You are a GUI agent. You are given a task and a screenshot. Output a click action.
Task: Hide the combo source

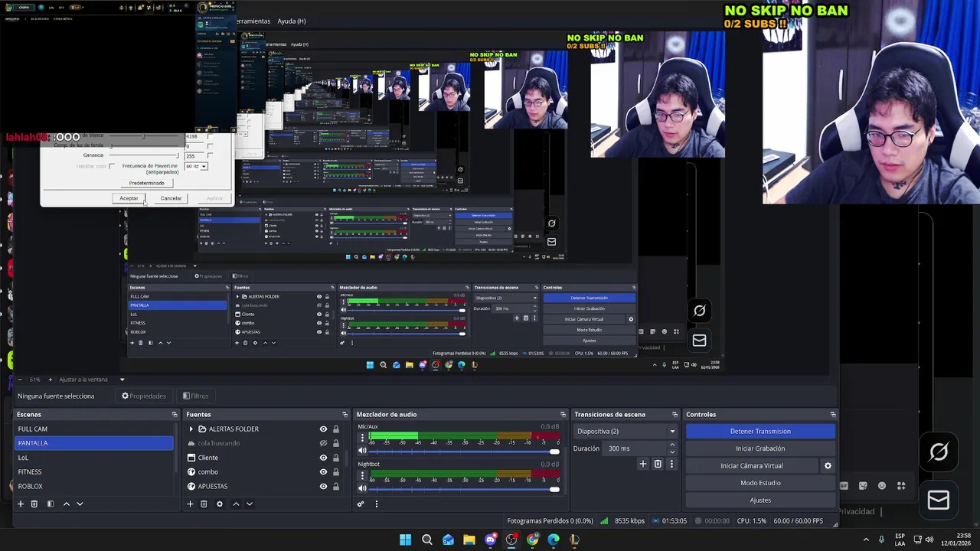coord(323,472)
